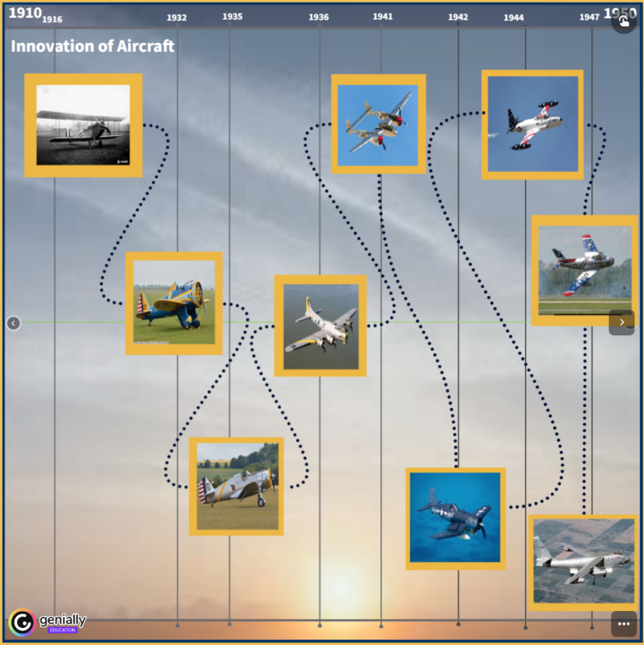Click the 1916 timeline year label
644x645 pixels.
(x=52, y=20)
